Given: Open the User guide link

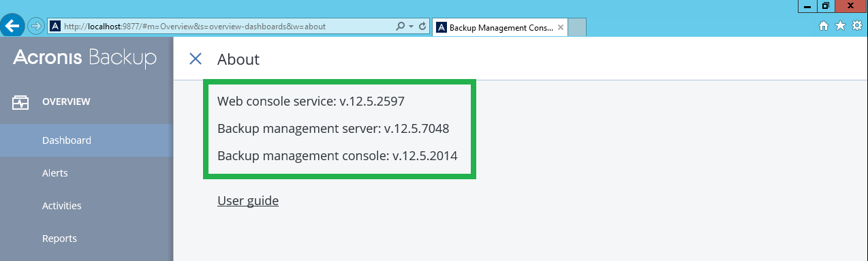Looking at the screenshot, I should tap(248, 200).
